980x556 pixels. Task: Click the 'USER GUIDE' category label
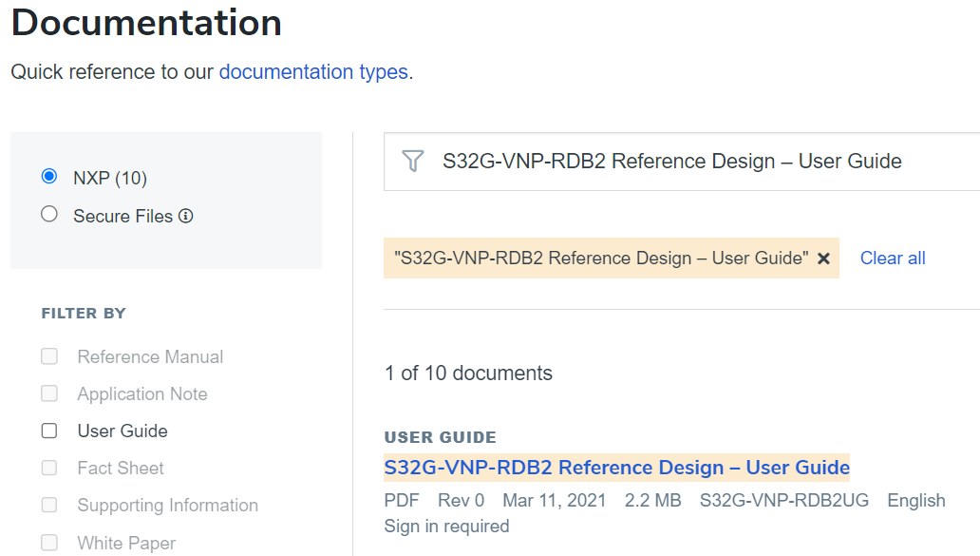[x=441, y=437]
